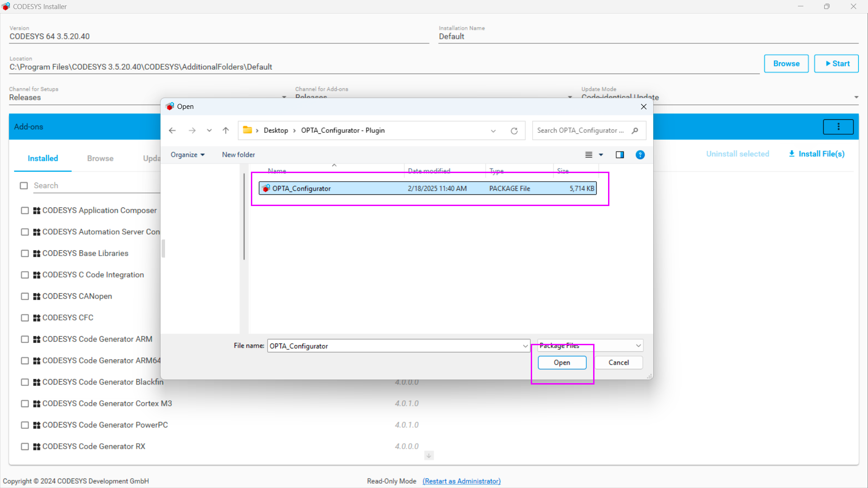Refresh the folder view in dialog
This screenshot has height=488, width=868.
514,131
